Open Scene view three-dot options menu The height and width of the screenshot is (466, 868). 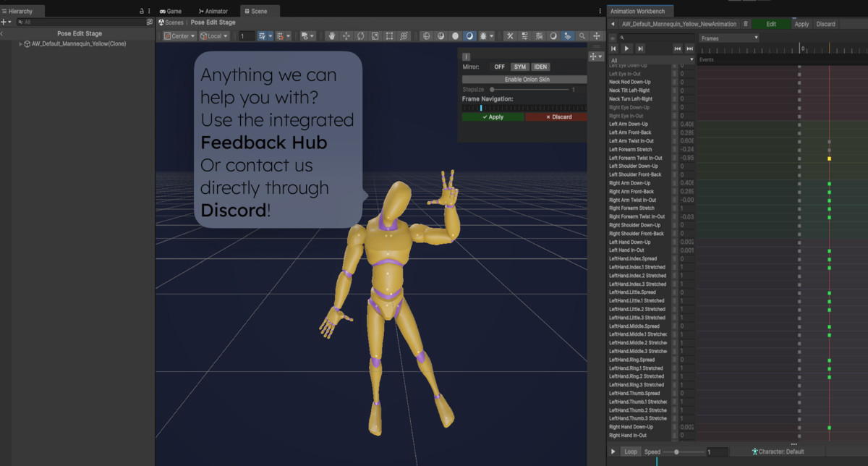pyautogui.click(x=600, y=12)
